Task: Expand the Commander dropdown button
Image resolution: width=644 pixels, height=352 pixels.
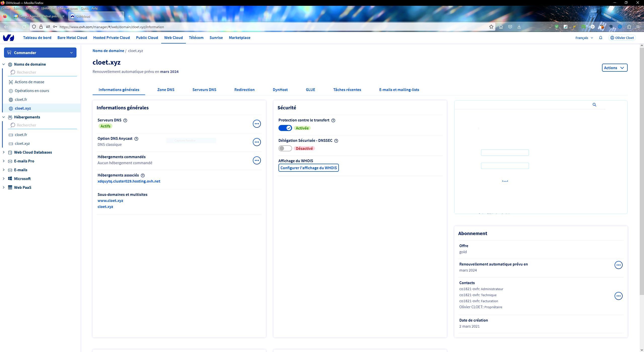Action: [x=40, y=53]
